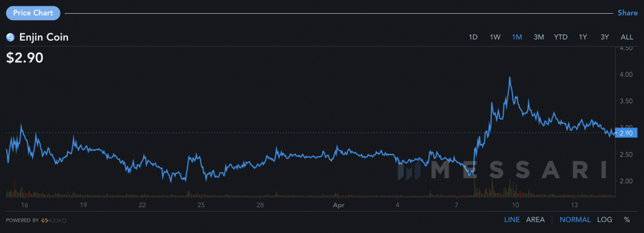Image resolution: width=644 pixels, height=233 pixels.
Task: Switch to the YTD time range
Action: pos(560,37)
